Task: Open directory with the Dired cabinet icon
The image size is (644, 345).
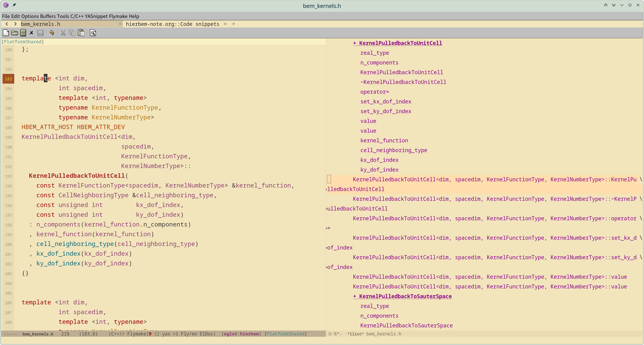Action: (23, 33)
